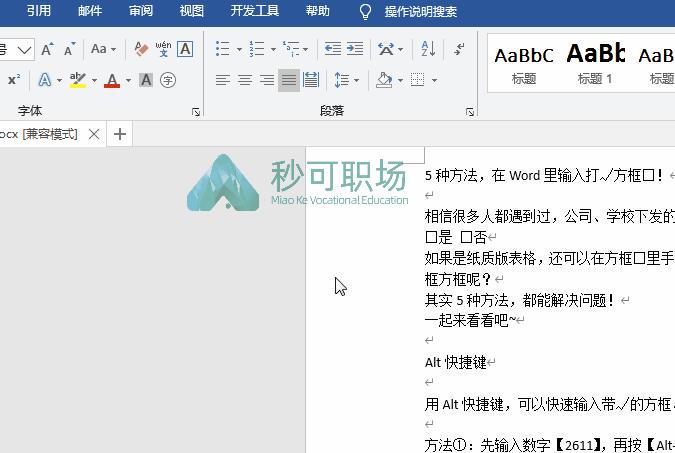Open the highlight color dropdown arrow
The width and height of the screenshot is (675, 453).
[94, 80]
